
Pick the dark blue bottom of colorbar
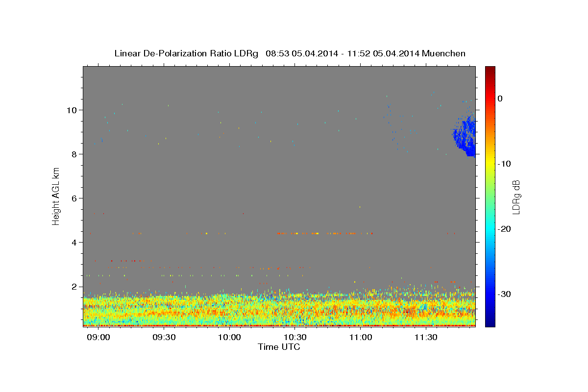pyautogui.click(x=490, y=322)
